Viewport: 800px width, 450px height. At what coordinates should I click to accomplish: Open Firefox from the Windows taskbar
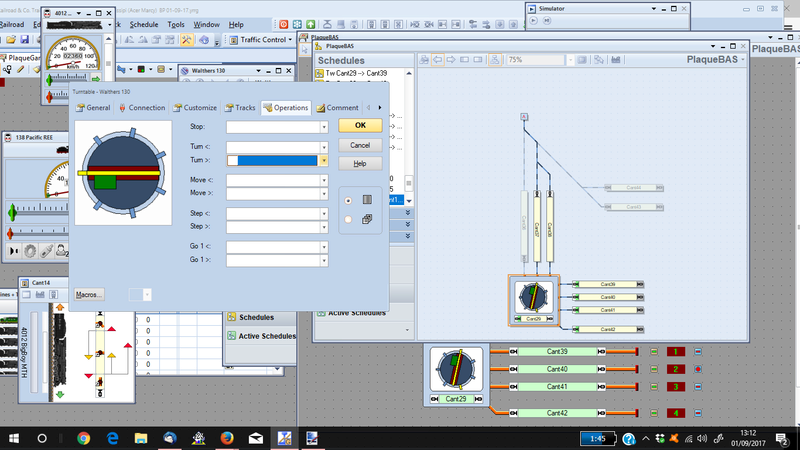tap(227, 438)
